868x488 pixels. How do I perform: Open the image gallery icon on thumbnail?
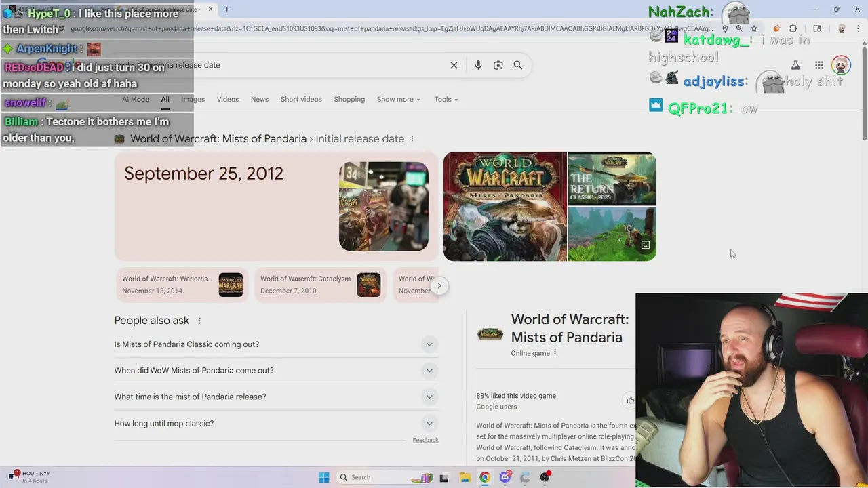646,245
